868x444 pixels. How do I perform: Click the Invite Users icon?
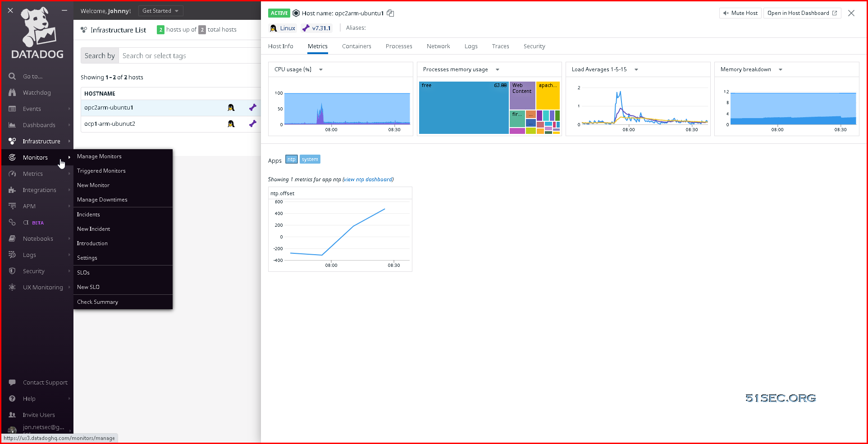(12, 415)
